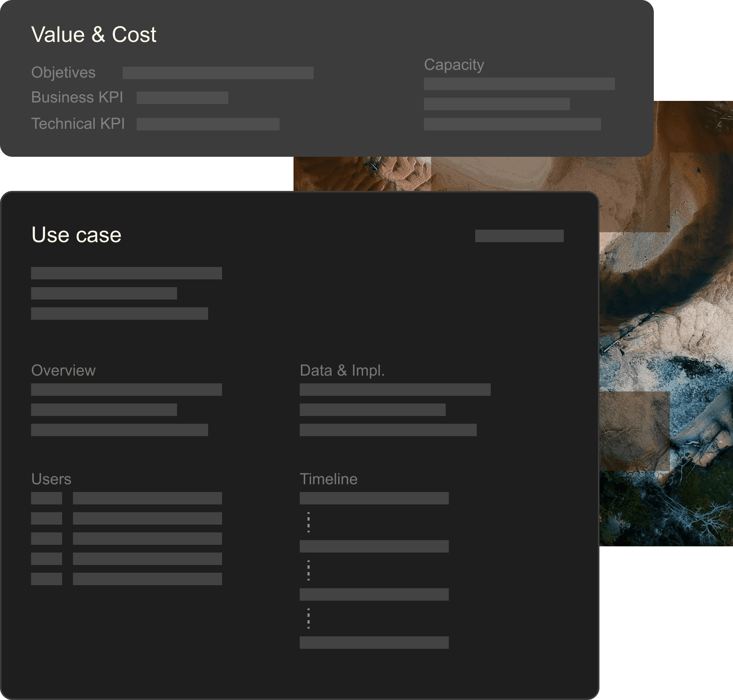Click the Value & Cost card title
This screenshot has height=700, width=733.
click(x=94, y=35)
